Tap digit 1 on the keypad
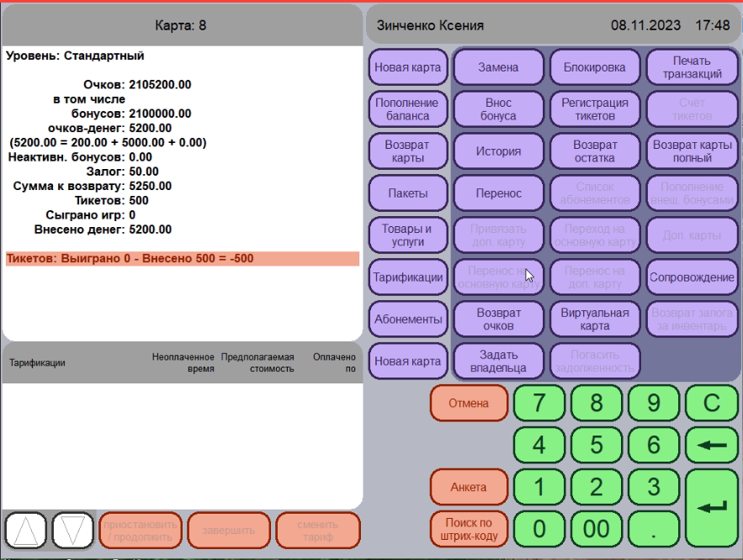The width and height of the screenshot is (743, 560). click(x=539, y=487)
